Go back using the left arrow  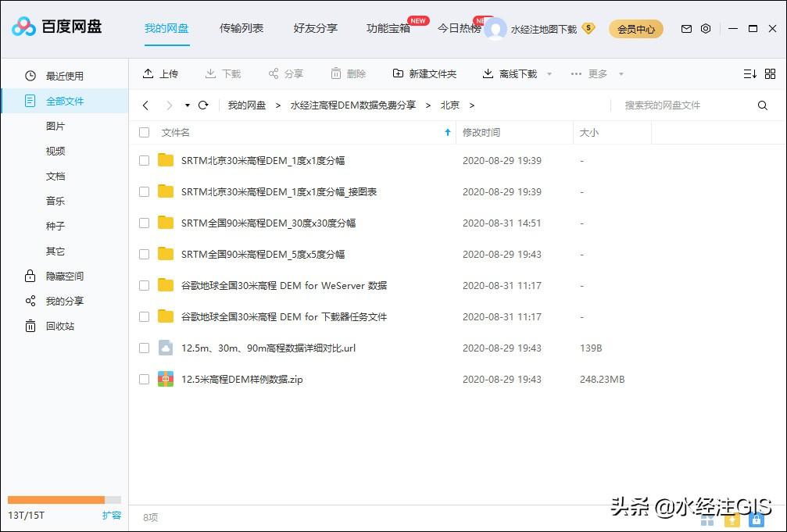click(145, 105)
